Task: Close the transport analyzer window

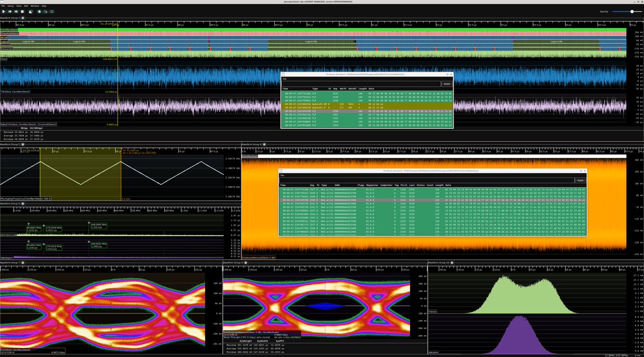Action: [586, 171]
